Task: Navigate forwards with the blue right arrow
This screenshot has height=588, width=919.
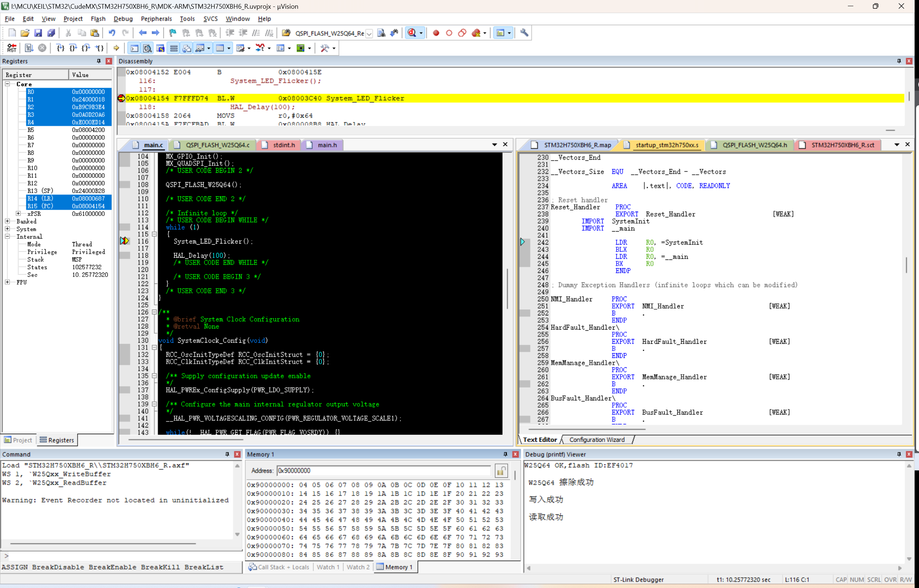Action: coord(155,33)
